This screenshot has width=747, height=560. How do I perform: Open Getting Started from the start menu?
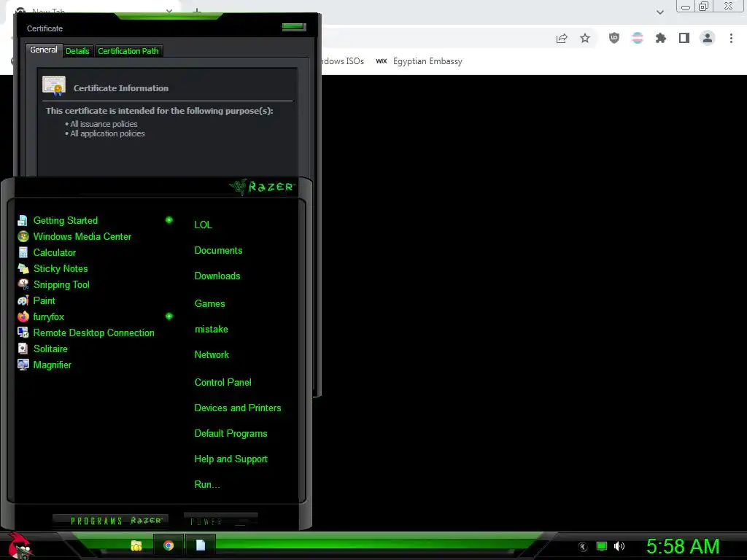(x=65, y=220)
